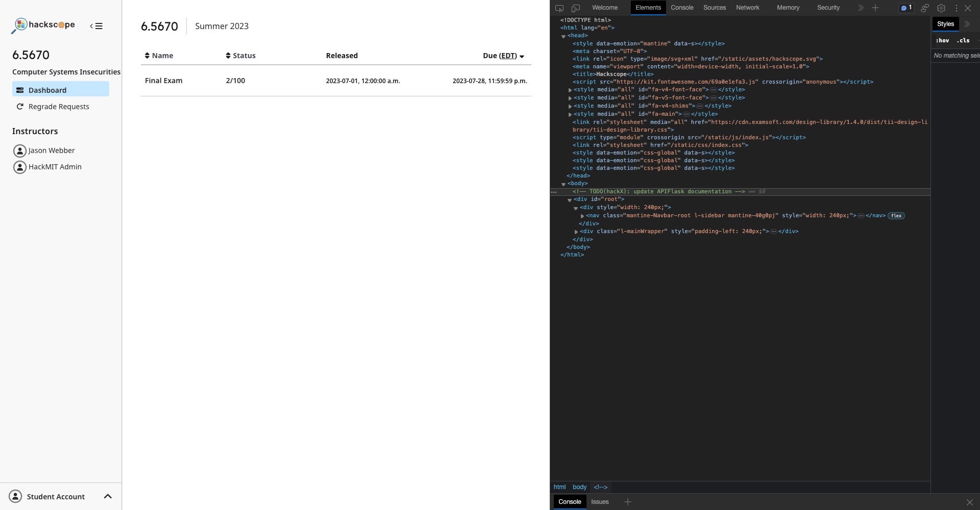Open the Dashboard sidebar link
This screenshot has height=510, width=980.
61,89
